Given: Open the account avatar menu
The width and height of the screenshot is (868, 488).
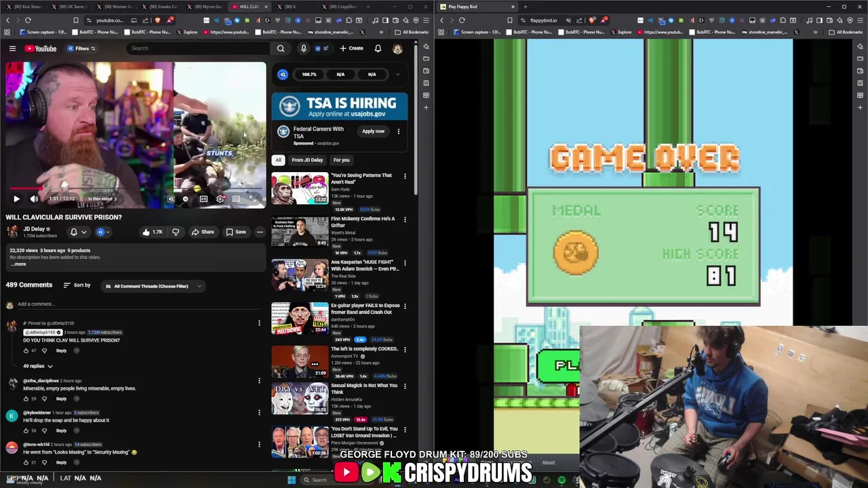Looking at the screenshot, I should [x=397, y=48].
